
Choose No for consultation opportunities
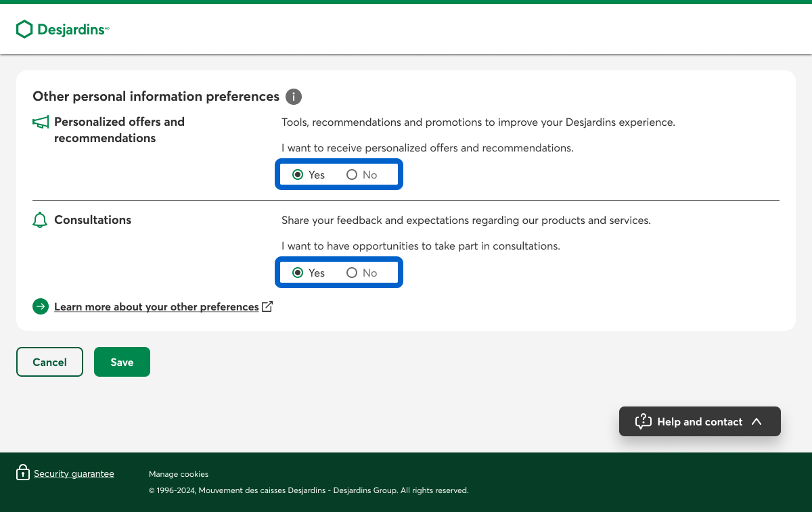352,273
